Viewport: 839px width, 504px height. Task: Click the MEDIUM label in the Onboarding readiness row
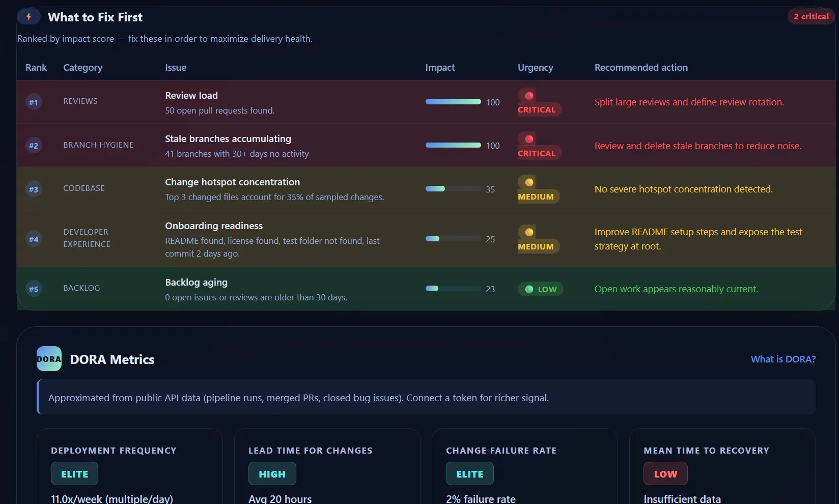tap(536, 246)
